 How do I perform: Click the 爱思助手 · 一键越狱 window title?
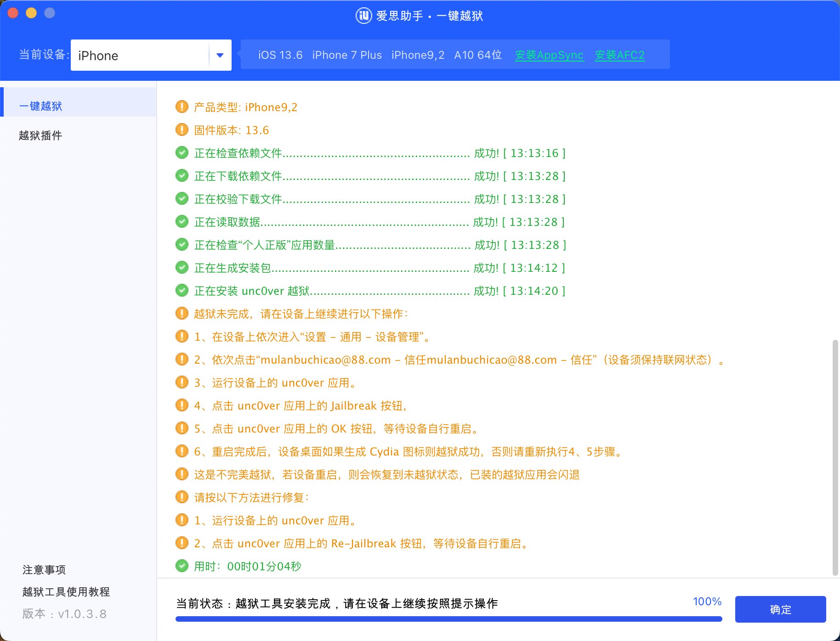point(429,16)
